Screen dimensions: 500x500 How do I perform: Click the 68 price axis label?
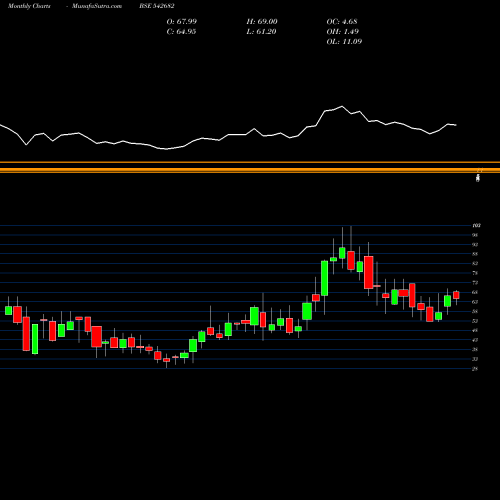(x=475, y=292)
